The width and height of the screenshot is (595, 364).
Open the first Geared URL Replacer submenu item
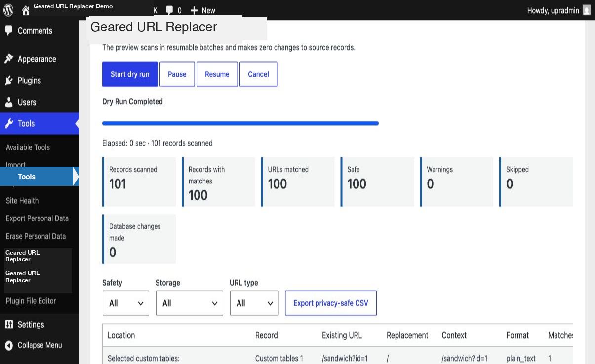(x=22, y=256)
